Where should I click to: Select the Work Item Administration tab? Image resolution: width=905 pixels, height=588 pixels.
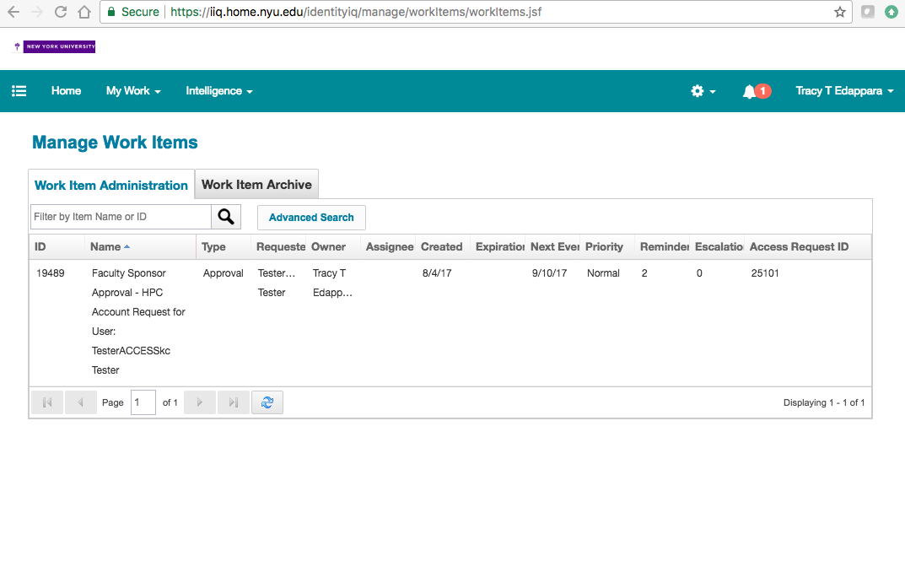point(111,186)
